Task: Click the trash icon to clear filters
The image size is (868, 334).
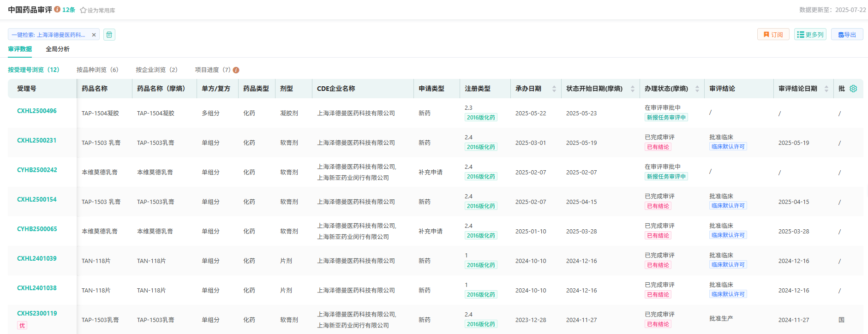Action: (109, 35)
